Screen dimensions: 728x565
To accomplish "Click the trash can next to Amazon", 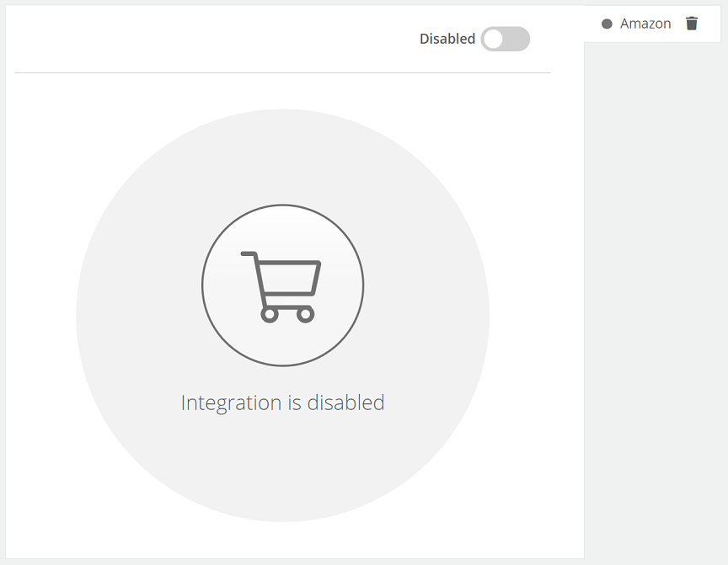I will pyautogui.click(x=691, y=24).
